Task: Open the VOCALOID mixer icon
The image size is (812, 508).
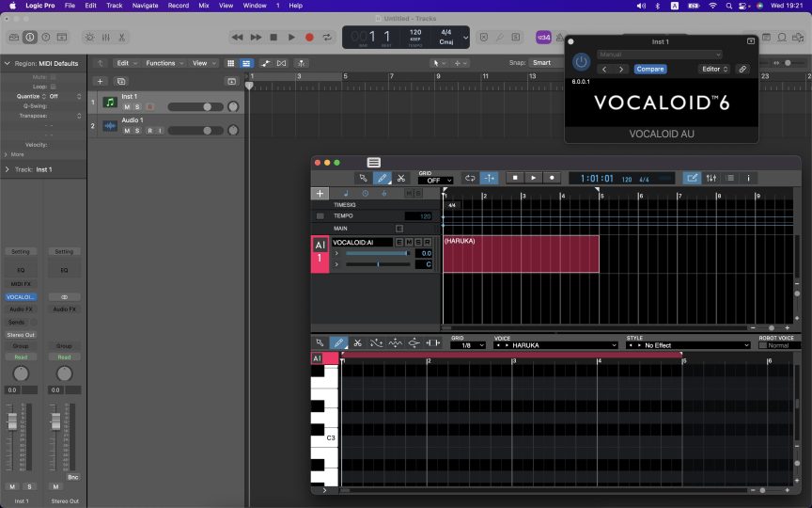Action: click(x=711, y=178)
